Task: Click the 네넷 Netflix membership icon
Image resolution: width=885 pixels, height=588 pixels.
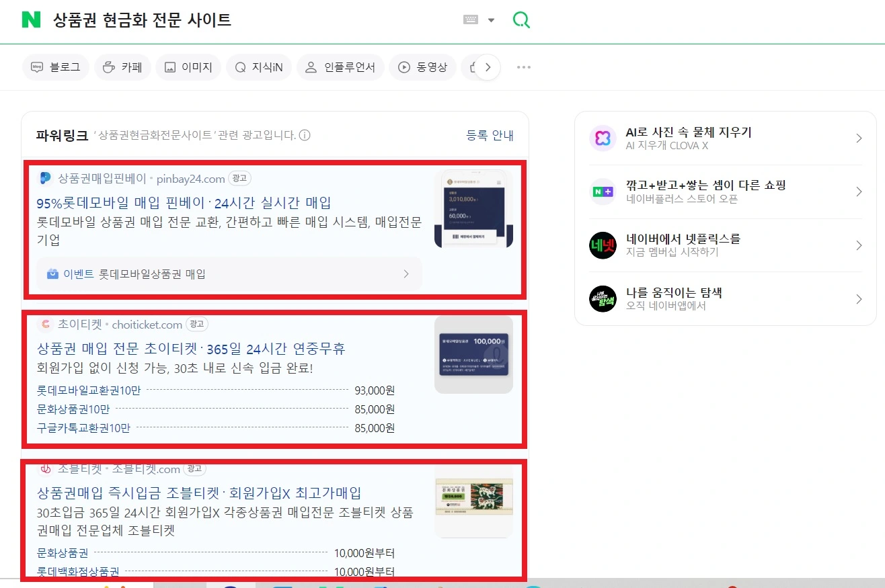Action: point(603,245)
